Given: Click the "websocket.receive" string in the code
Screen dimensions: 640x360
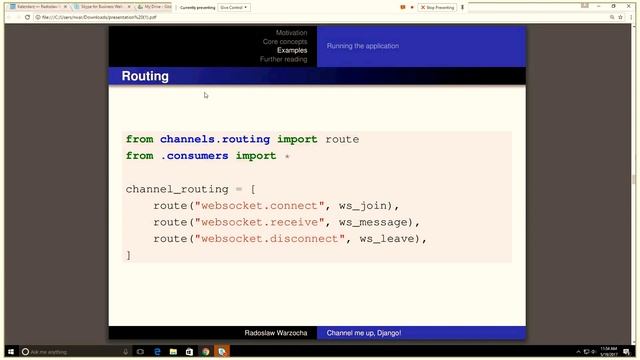Looking at the screenshot, I should [x=260, y=222].
